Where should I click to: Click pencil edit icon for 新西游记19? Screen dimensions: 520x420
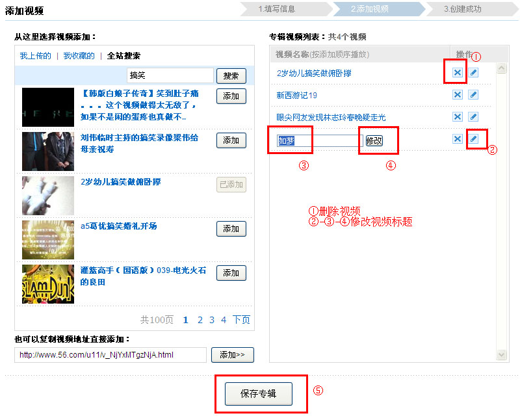[473, 95]
